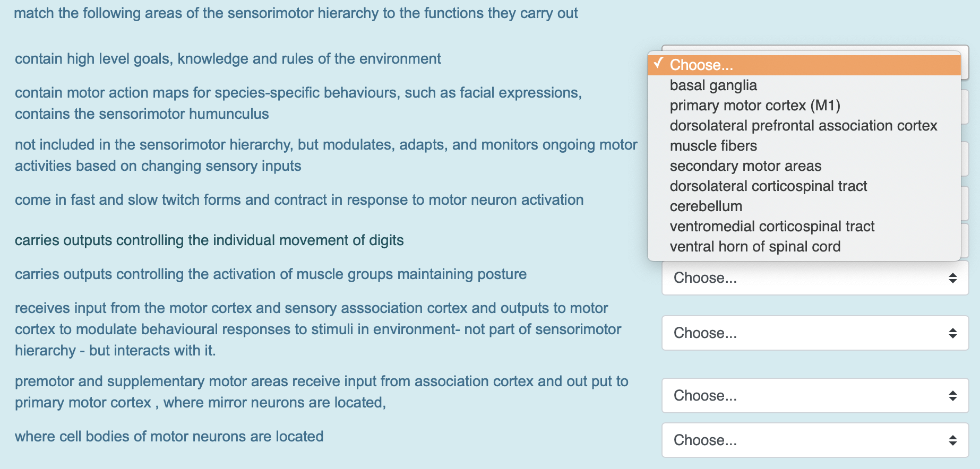Click the question text about fast and slow twitch
Screen dimensions: 980x469
tap(299, 200)
